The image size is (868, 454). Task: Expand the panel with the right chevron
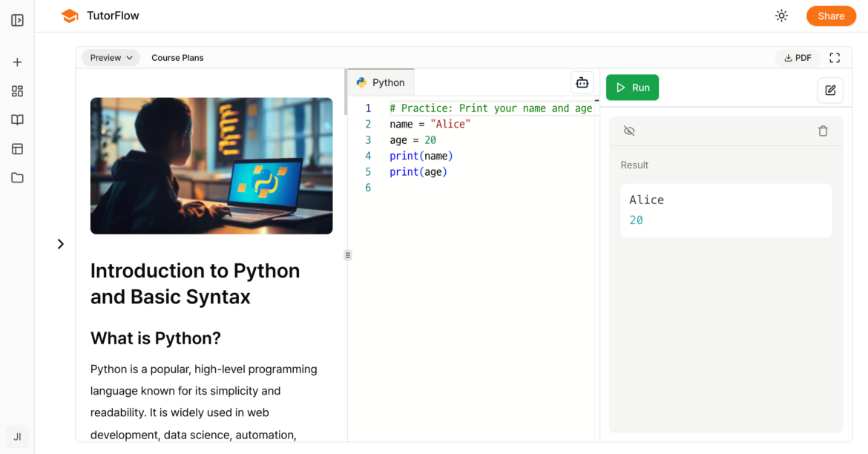point(61,244)
